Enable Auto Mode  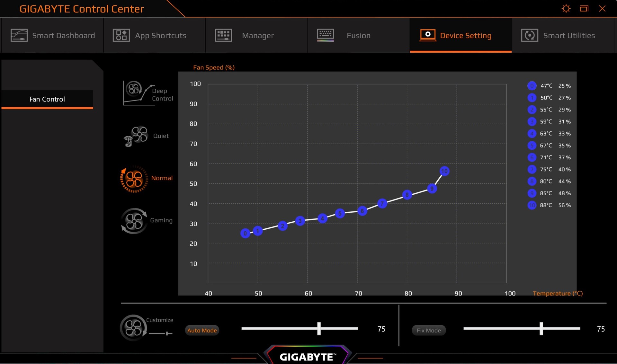[202, 330]
